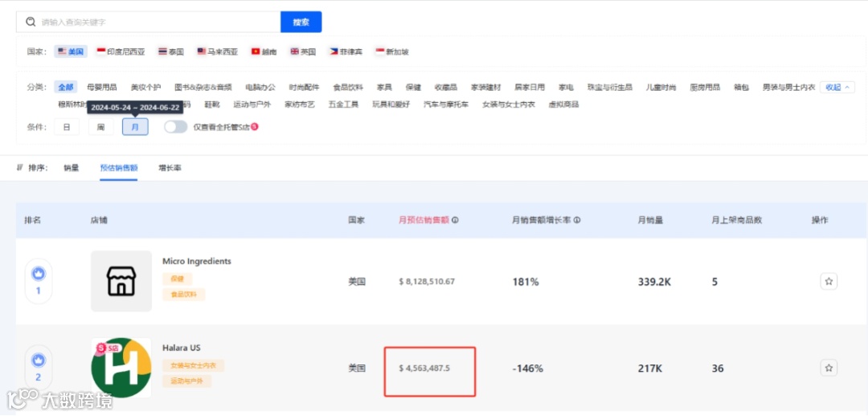Click 运动与户外 tag under Halara US
868x416 pixels.
click(x=186, y=381)
